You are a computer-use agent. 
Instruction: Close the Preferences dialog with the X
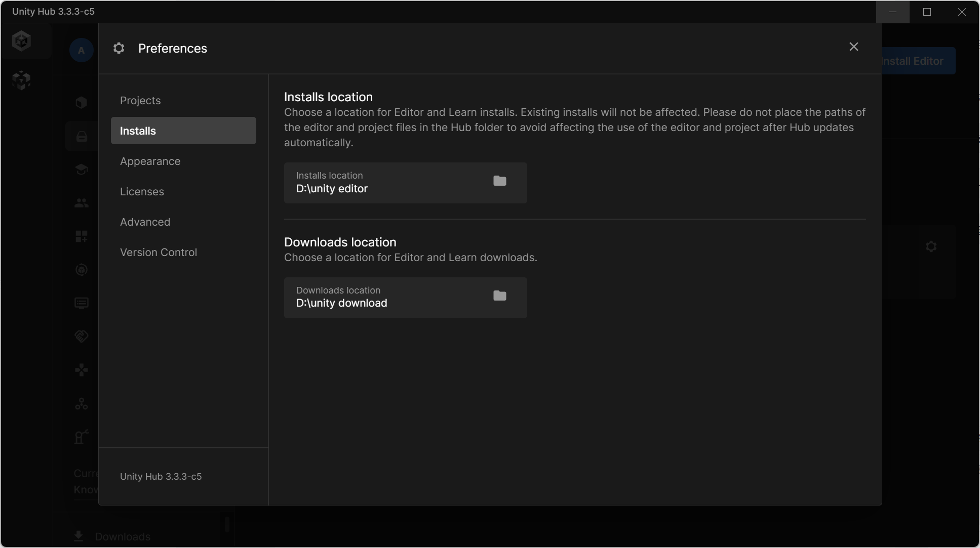853,47
